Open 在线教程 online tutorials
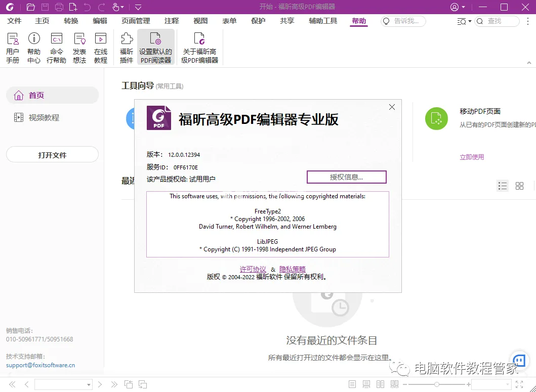Screen dimensions: 536x392 [101, 48]
